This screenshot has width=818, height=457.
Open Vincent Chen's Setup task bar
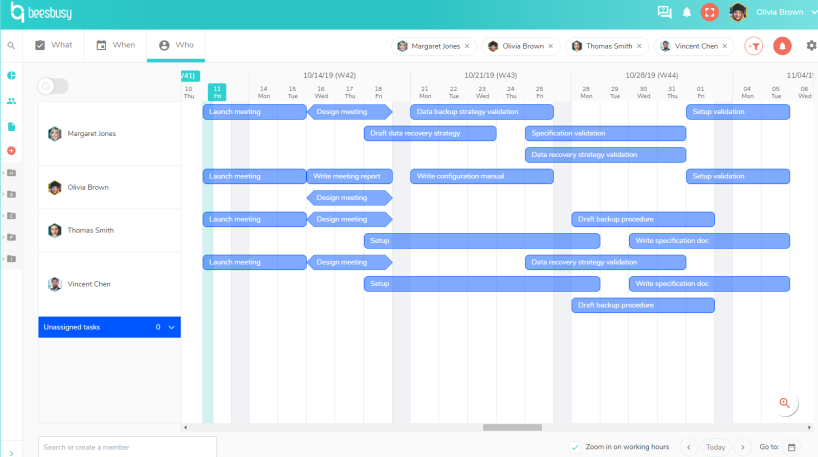click(x=482, y=284)
